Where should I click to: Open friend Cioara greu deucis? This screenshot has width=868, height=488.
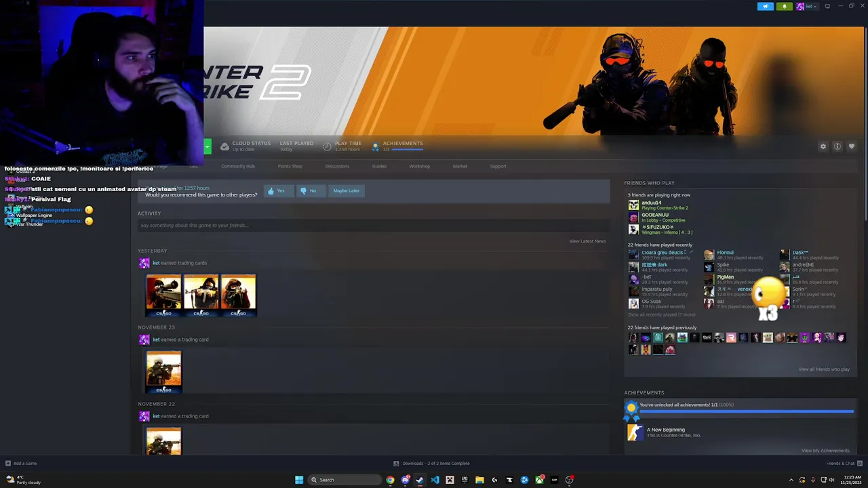click(661, 255)
